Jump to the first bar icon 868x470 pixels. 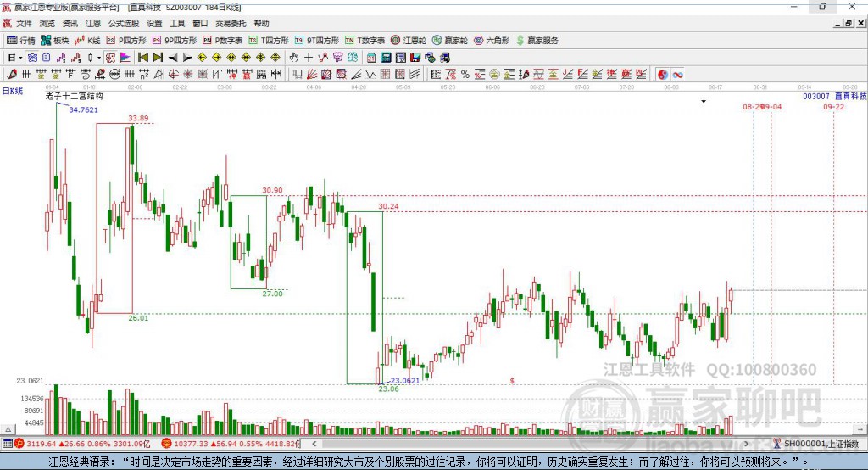click(x=142, y=58)
